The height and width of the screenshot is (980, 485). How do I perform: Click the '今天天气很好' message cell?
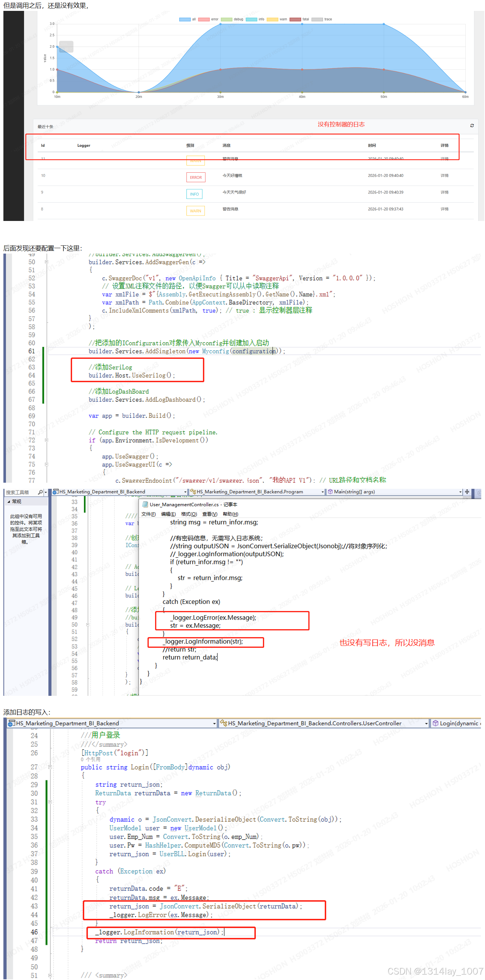point(234,192)
